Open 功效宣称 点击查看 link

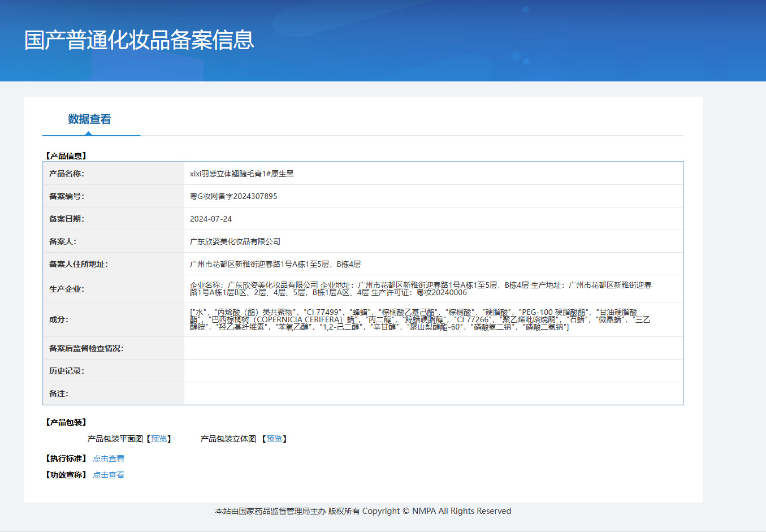point(109,475)
